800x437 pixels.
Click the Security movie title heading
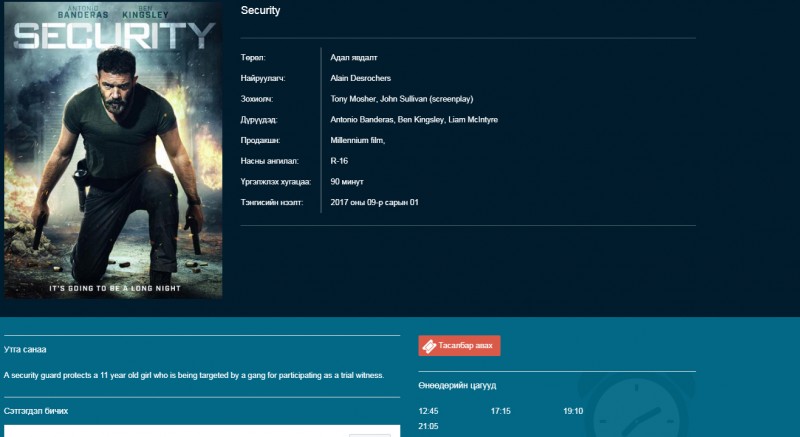(x=260, y=10)
